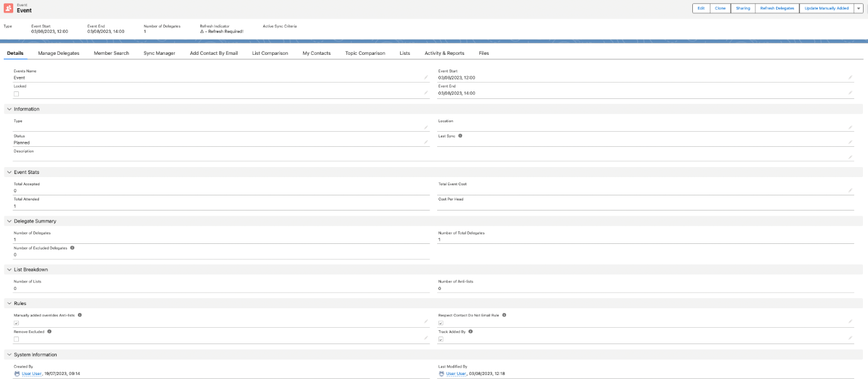The width and height of the screenshot is (868, 387).
Task: Click the Refresh Delegates button
Action: point(777,8)
